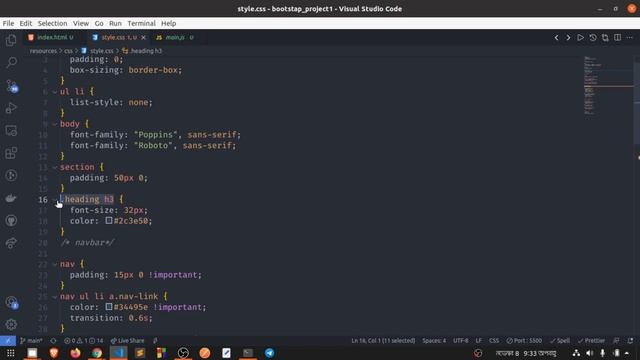This screenshot has height=360, width=640.
Task: Click the 'css' folder breadcrumb
Action: 69,51
